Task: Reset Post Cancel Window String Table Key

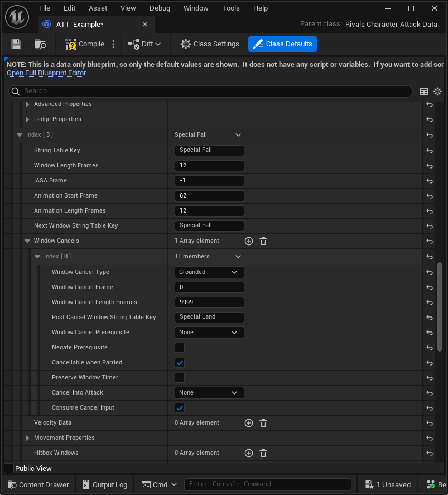Action: [430, 318]
